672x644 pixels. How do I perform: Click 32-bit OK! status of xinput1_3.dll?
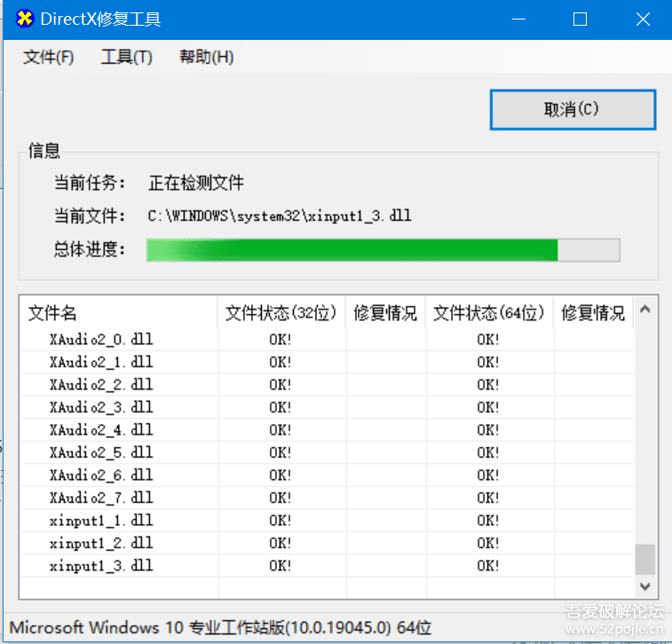[x=281, y=566]
